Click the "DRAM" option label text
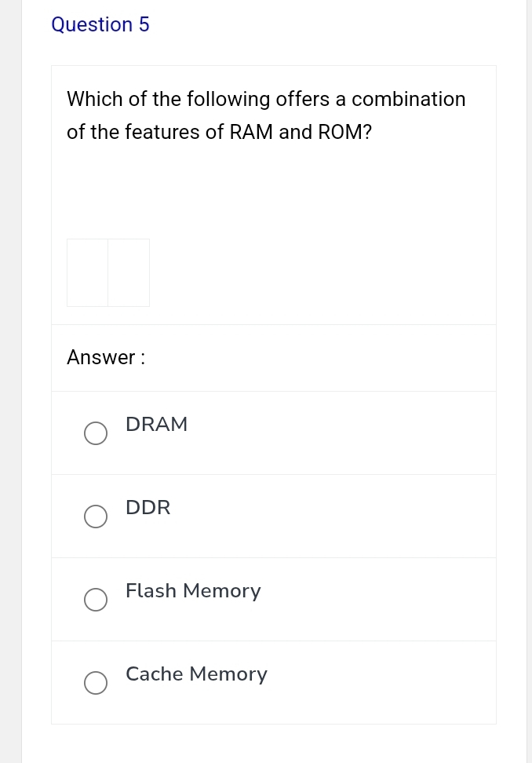Viewport: 532px width, 763px height. pos(156,425)
